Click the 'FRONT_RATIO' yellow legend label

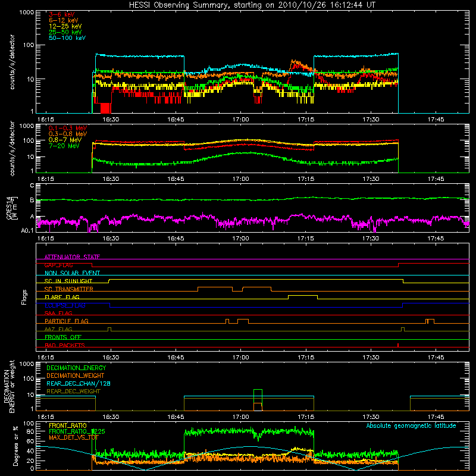(x=68, y=425)
